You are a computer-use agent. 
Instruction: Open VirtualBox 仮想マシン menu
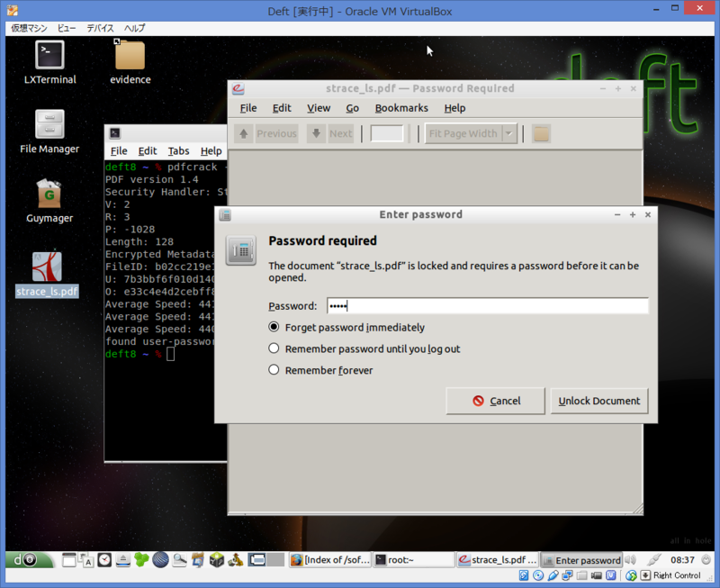29,29
